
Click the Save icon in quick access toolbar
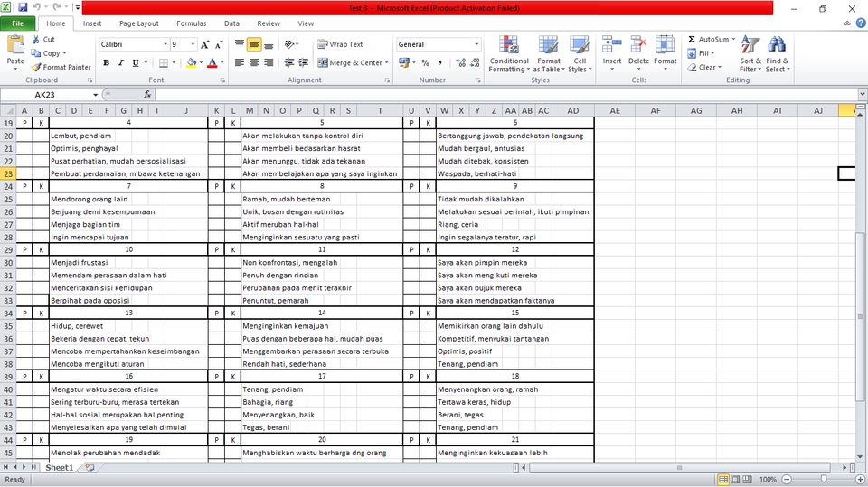pyautogui.click(x=23, y=8)
